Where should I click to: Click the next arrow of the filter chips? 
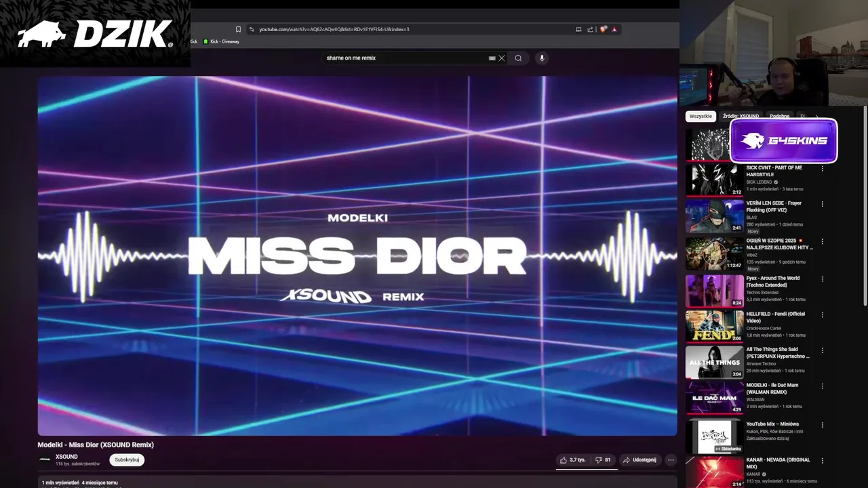pyautogui.click(x=816, y=116)
